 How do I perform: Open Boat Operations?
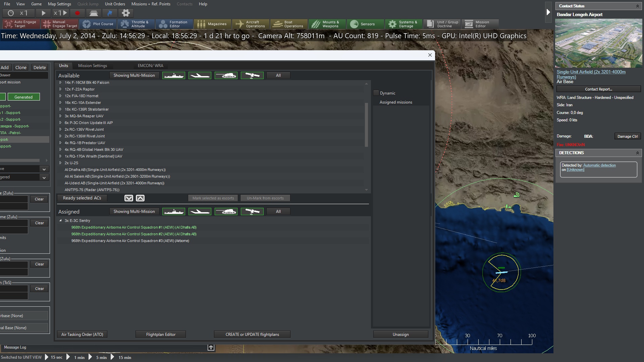pos(289,24)
